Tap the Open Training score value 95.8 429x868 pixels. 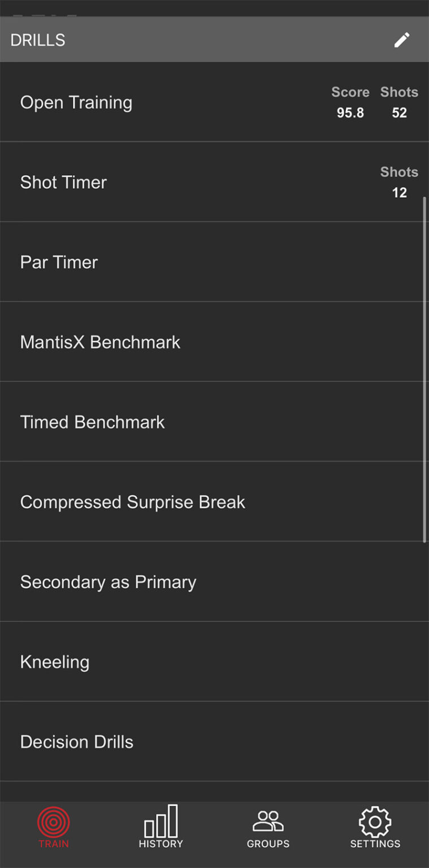click(x=350, y=113)
